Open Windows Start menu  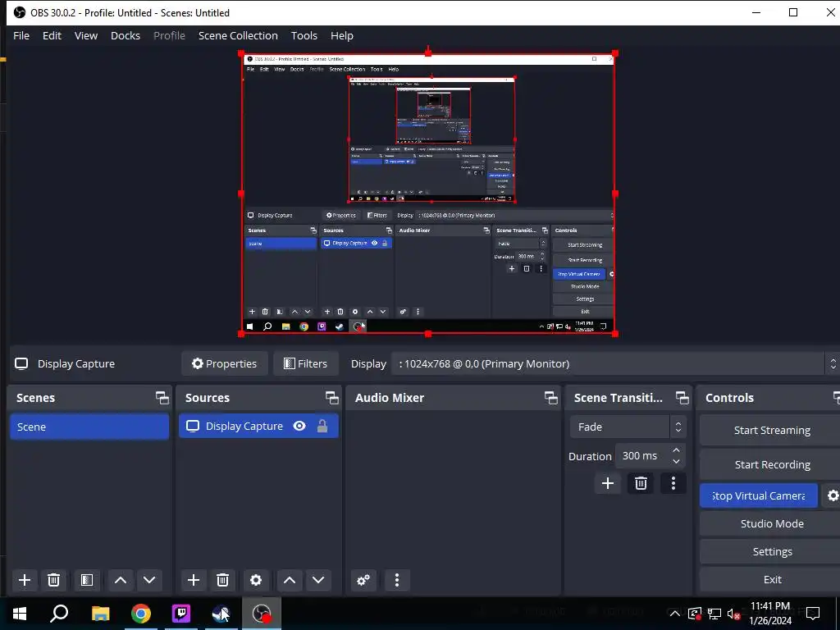click(20, 614)
